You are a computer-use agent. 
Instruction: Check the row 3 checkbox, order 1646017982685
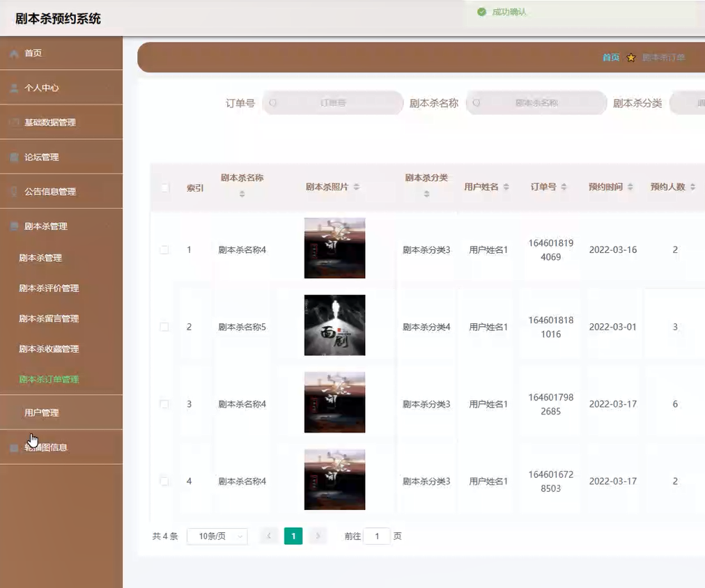coord(164,404)
